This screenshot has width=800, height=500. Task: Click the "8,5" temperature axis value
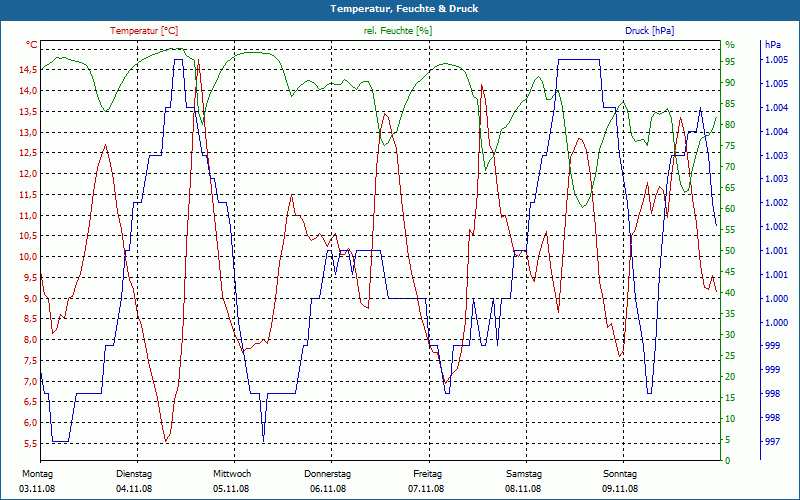tap(30, 319)
